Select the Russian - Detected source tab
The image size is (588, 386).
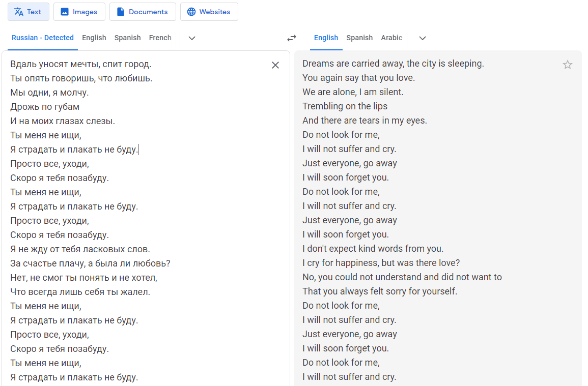tap(43, 38)
